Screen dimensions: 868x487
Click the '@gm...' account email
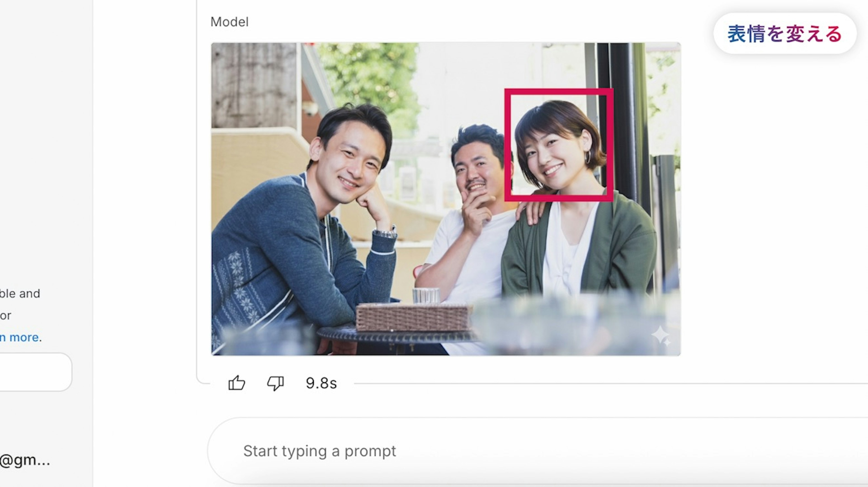[x=25, y=460]
